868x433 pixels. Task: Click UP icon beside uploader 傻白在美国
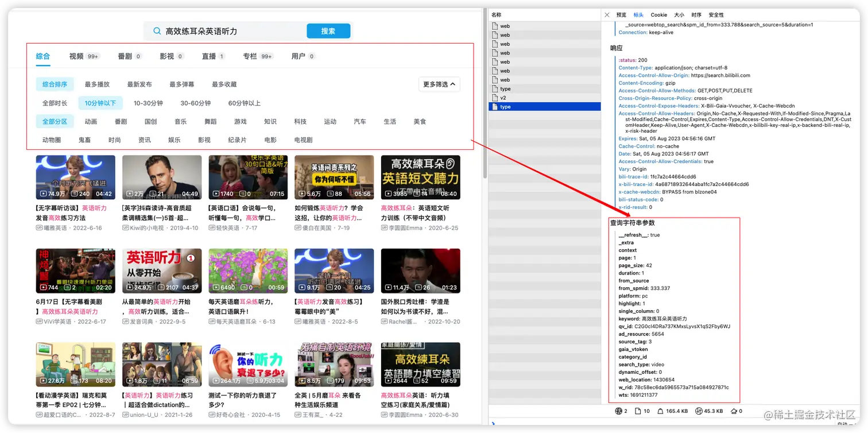(298, 228)
